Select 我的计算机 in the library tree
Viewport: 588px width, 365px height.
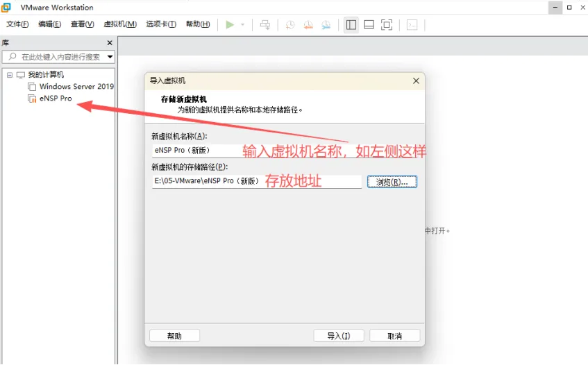tap(46, 75)
